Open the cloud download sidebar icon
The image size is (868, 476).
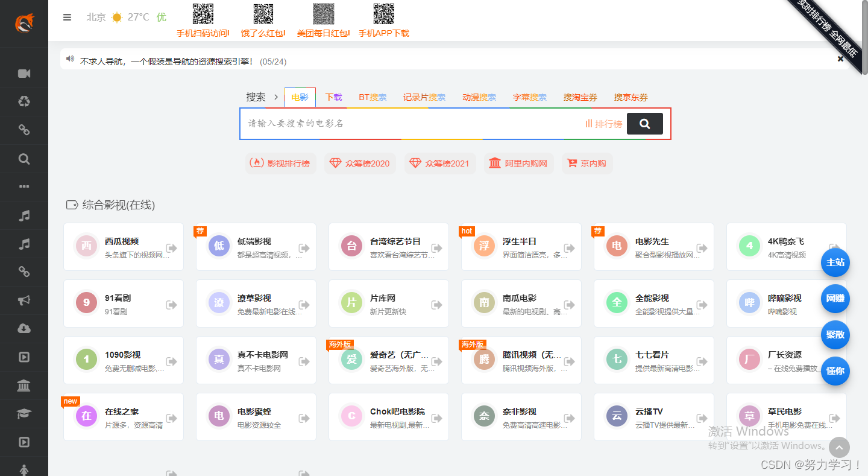click(x=24, y=329)
